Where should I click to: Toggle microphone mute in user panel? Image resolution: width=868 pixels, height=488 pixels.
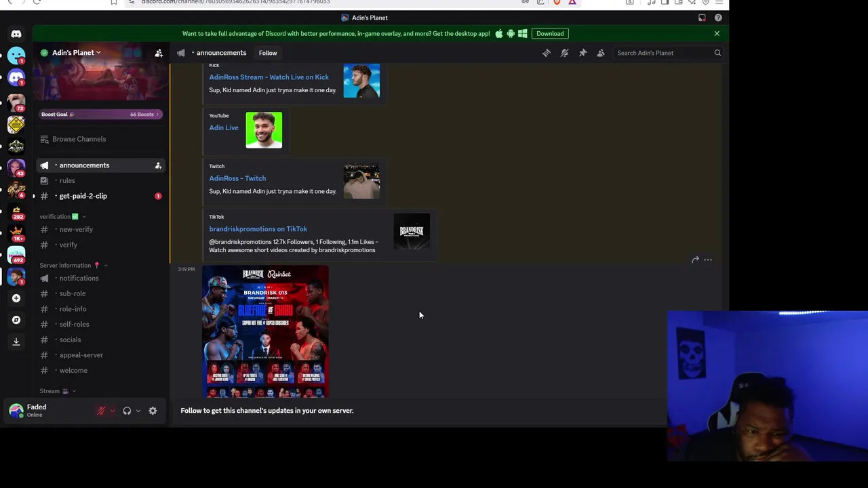tap(101, 411)
